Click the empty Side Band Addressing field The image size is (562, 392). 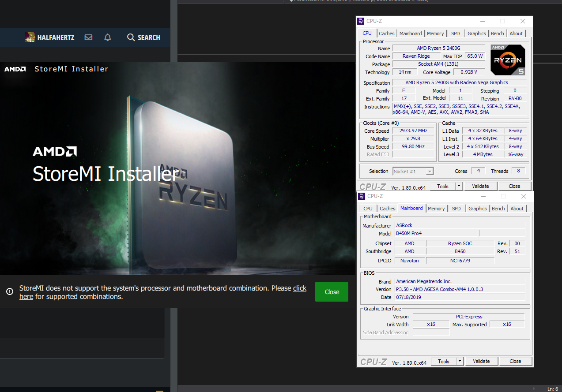click(431, 332)
